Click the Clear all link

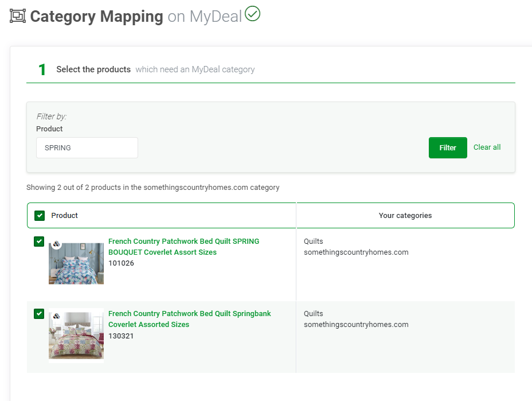pyautogui.click(x=487, y=147)
